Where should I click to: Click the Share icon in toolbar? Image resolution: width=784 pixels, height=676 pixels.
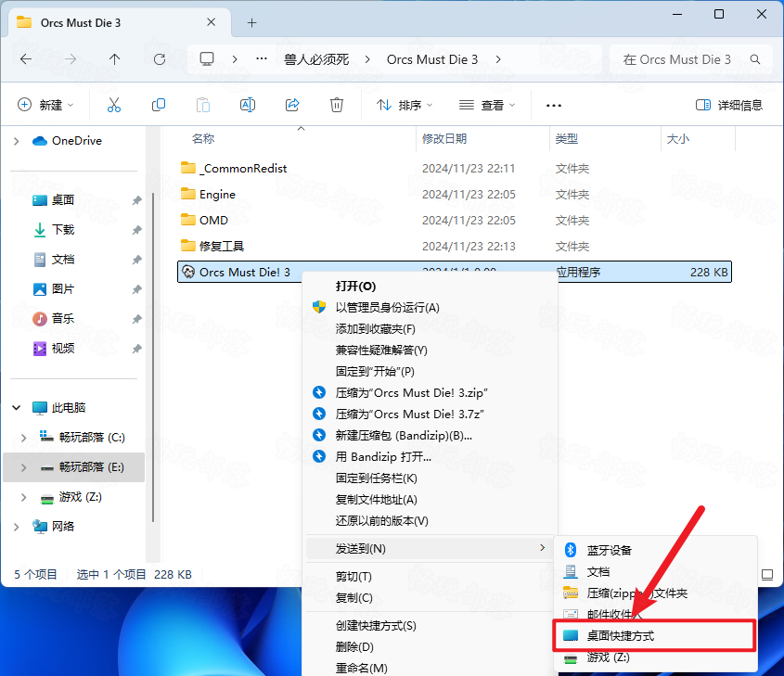point(292,105)
